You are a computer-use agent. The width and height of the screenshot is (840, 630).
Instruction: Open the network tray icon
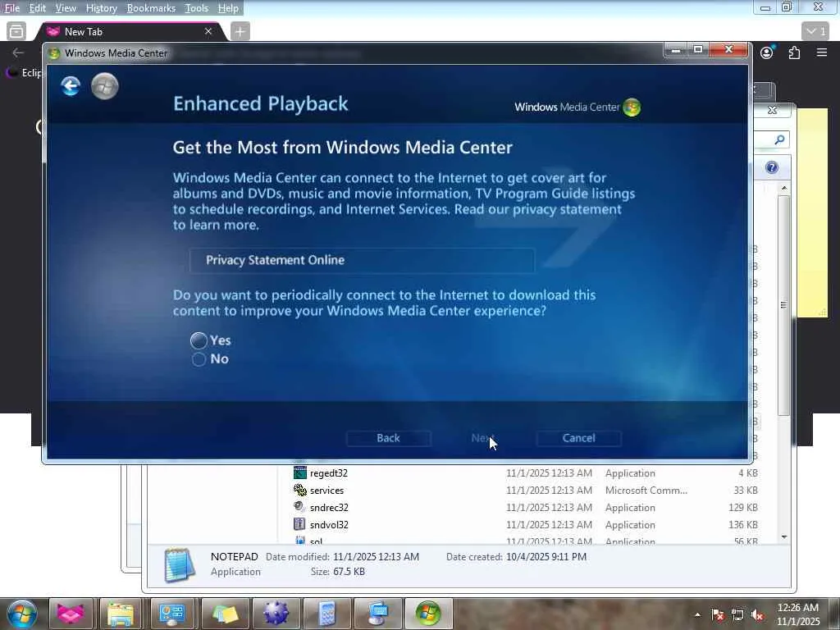pos(737,615)
